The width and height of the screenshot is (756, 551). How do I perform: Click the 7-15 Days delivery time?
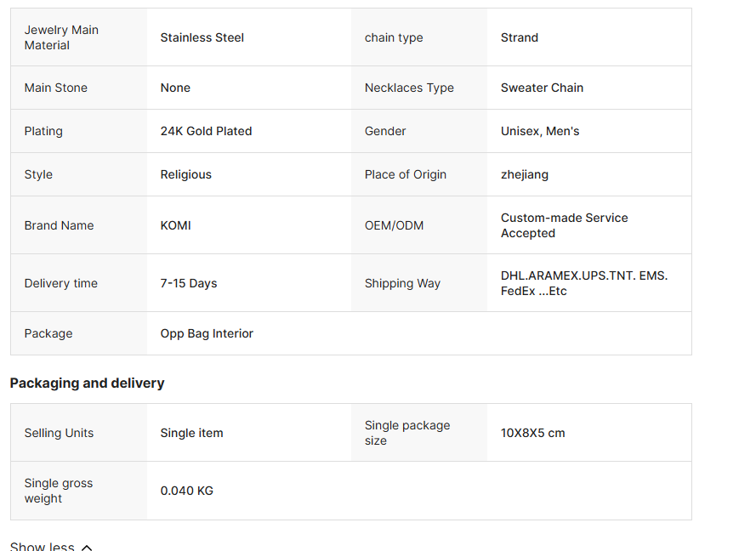188,283
